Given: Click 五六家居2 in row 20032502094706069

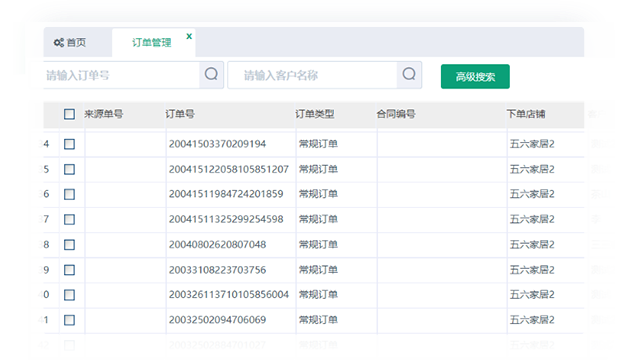Looking at the screenshot, I should click(532, 320).
